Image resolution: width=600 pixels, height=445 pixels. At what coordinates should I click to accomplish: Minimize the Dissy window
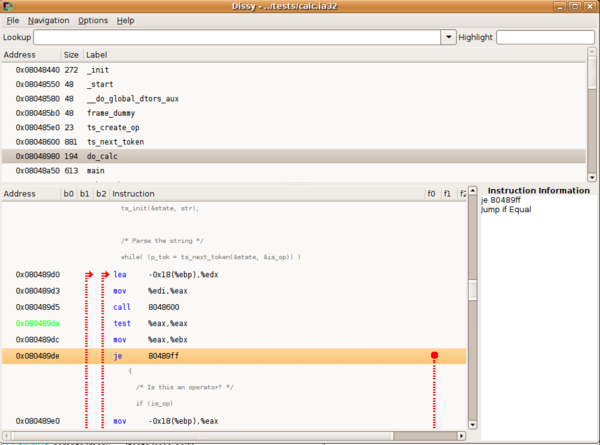point(559,6)
